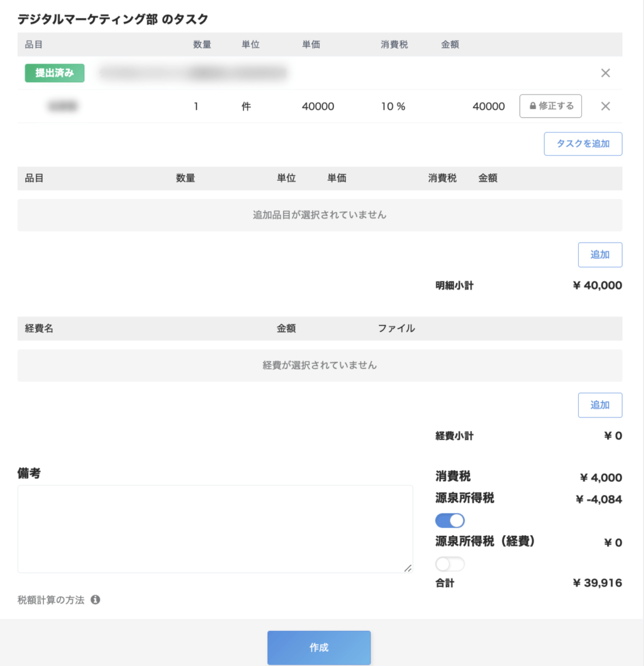The image size is (644, 666).
Task: Click the resize handle of 備考 textarea
Action: 408,568
